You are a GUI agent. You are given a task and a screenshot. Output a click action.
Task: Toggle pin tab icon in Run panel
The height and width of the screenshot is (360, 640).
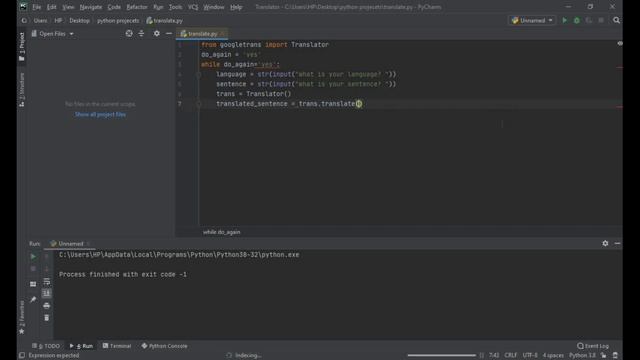pyautogui.click(x=33, y=300)
